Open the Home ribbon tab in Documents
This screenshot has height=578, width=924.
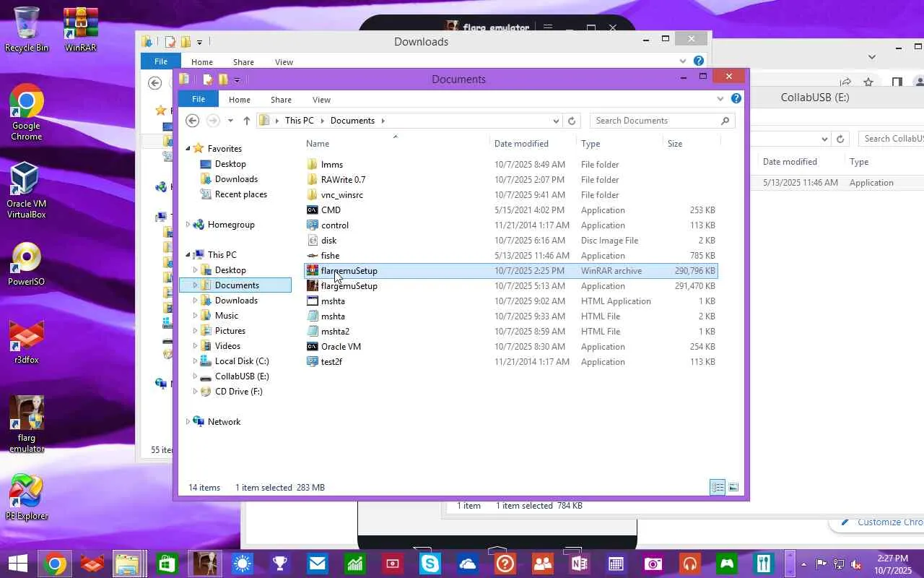pyautogui.click(x=240, y=100)
